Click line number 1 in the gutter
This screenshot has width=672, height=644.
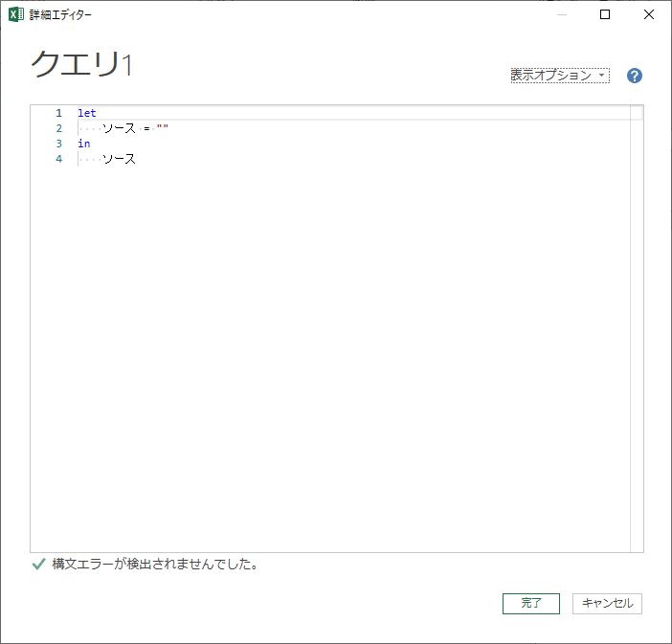[x=58, y=113]
